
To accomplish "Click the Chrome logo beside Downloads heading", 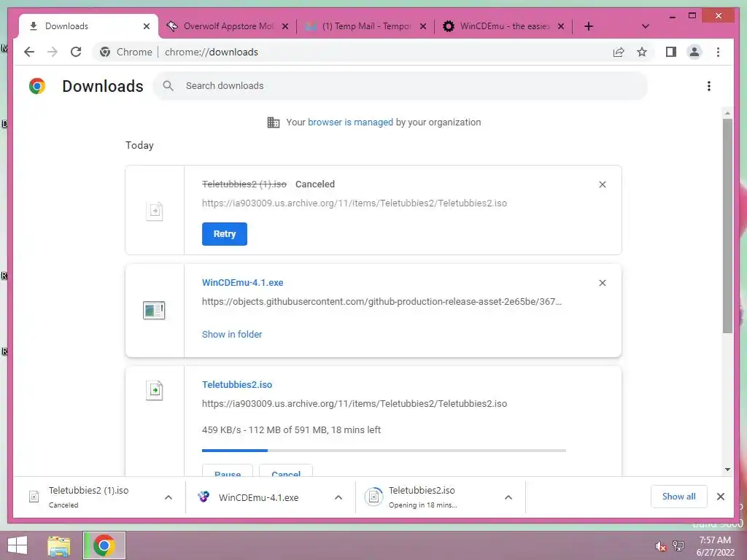I will coord(37,86).
